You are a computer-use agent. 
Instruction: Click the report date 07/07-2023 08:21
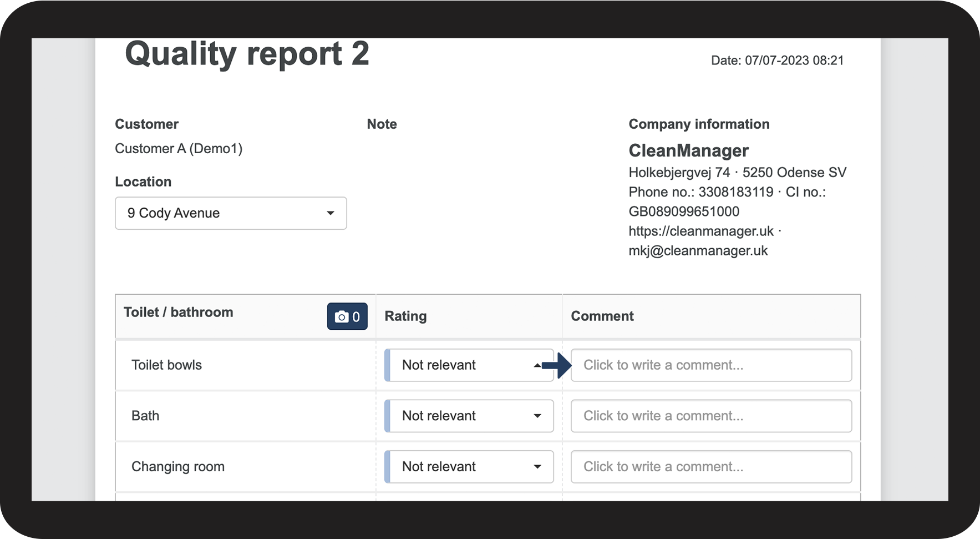pyautogui.click(x=794, y=61)
